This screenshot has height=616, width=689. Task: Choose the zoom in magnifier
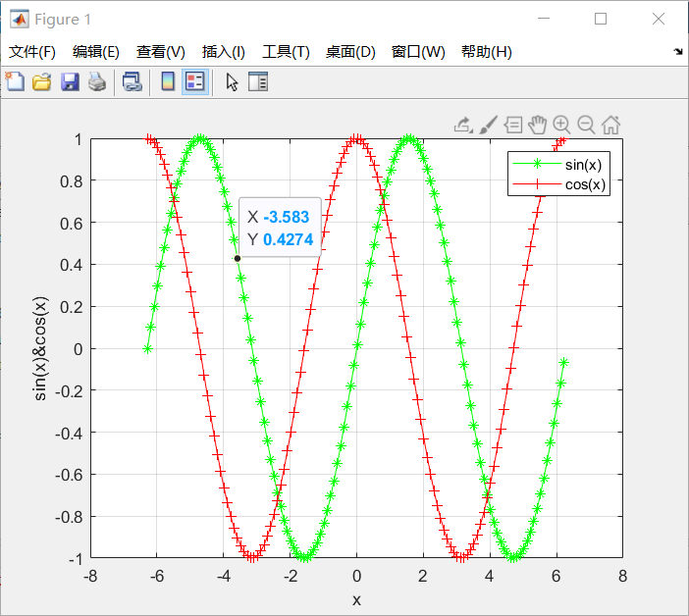point(561,126)
